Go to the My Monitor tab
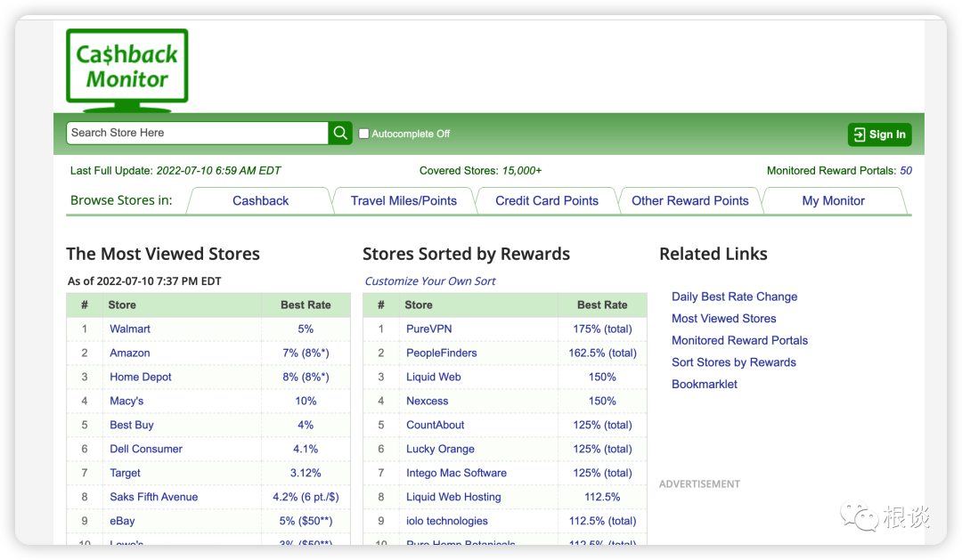Image resolution: width=962 pixels, height=560 pixels. tap(833, 201)
